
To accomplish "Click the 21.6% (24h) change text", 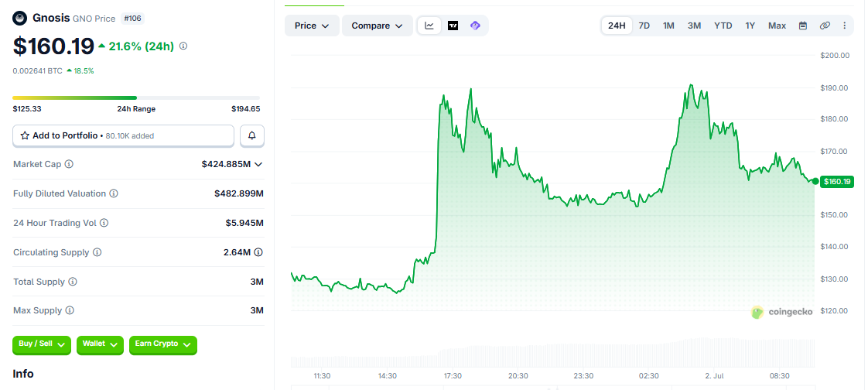I will click(141, 46).
